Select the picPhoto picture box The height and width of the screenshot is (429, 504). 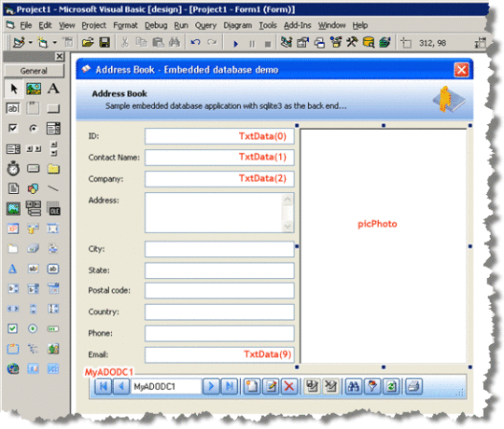[384, 246]
